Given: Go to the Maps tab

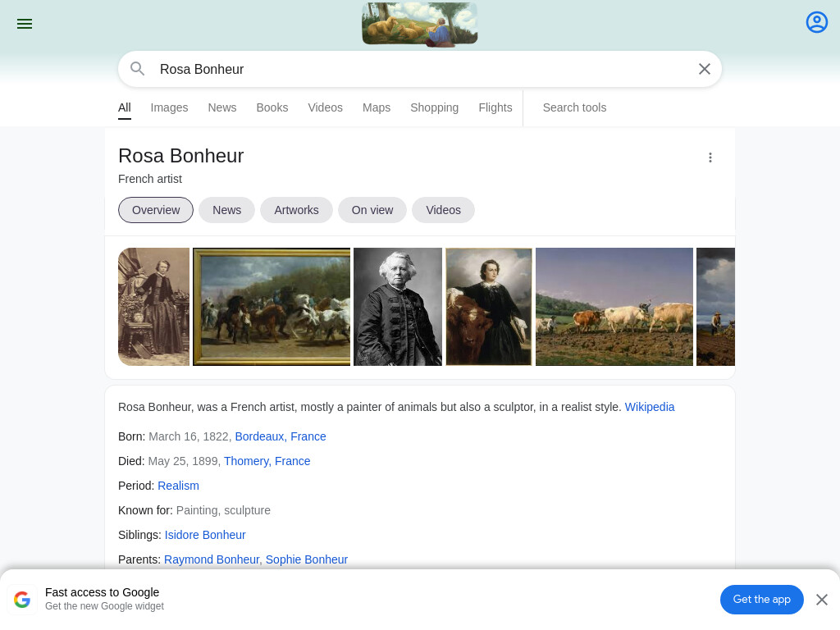Looking at the screenshot, I should pos(377,107).
